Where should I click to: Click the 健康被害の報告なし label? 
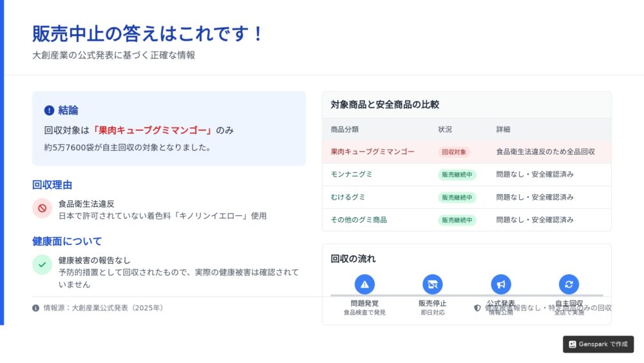click(95, 260)
